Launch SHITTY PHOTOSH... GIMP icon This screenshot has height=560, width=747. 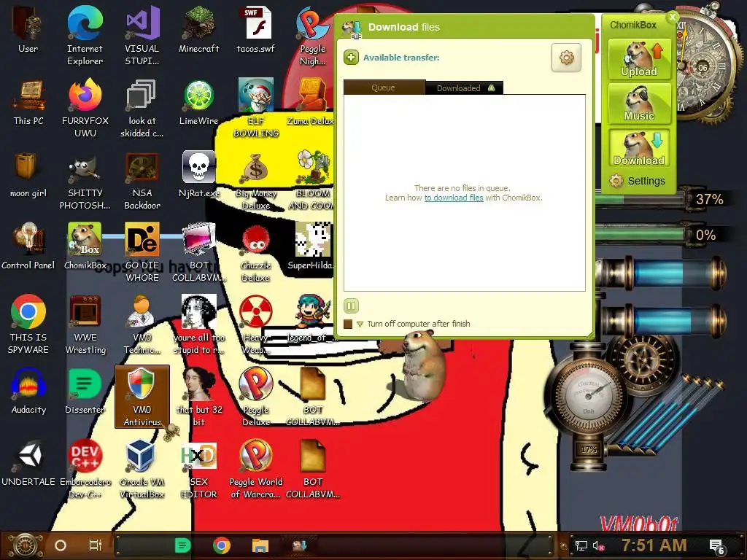click(x=85, y=181)
